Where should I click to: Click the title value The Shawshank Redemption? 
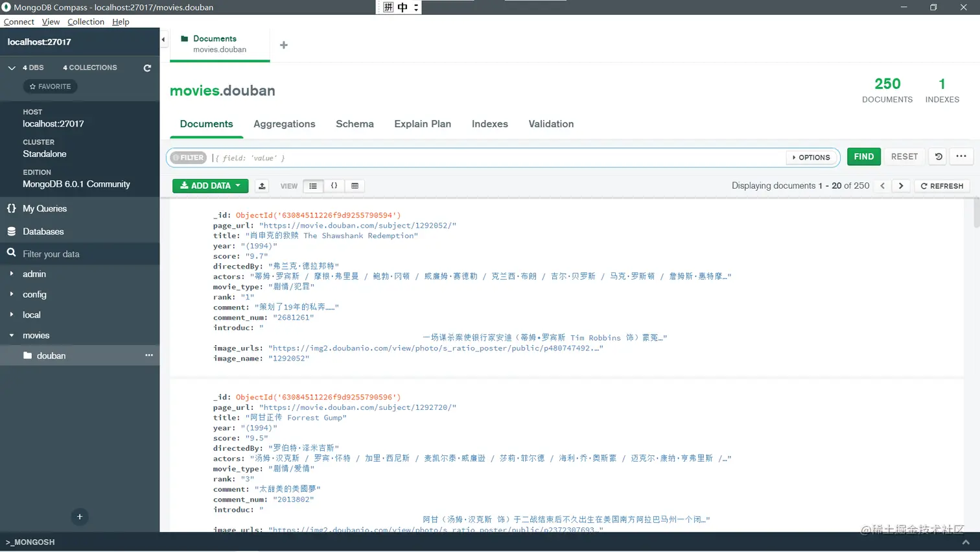pos(331,236)
